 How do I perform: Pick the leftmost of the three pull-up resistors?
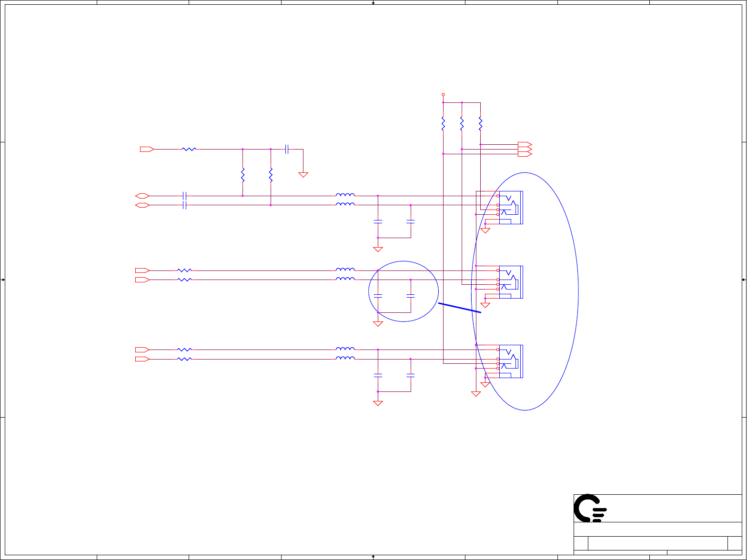tap(443, 124)
